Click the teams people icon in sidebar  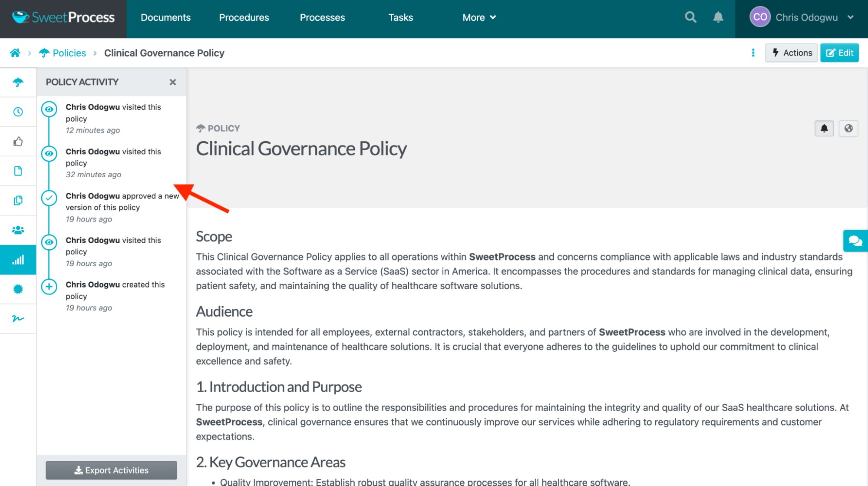[x=18, y=230]
